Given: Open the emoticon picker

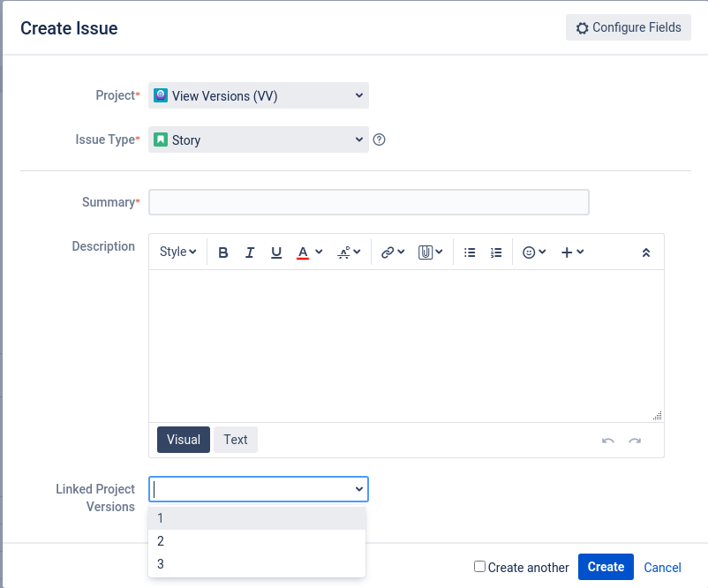Looking at the screenshot, I should coord(534,253).
